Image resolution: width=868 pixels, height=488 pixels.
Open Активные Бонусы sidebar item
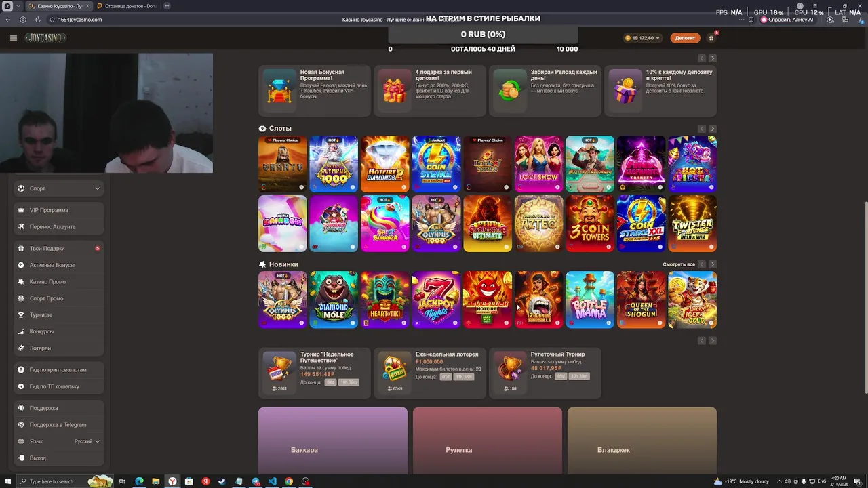pyautogui.click(x=59, y=265)
